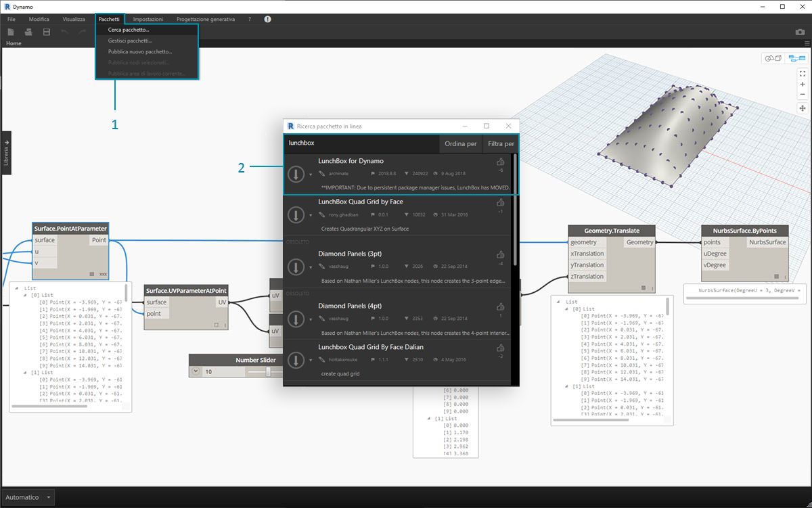Select Pubblica nuovo pacchetto... menu entry
Screen dimensions: 812x508
(x=147, y=51)
